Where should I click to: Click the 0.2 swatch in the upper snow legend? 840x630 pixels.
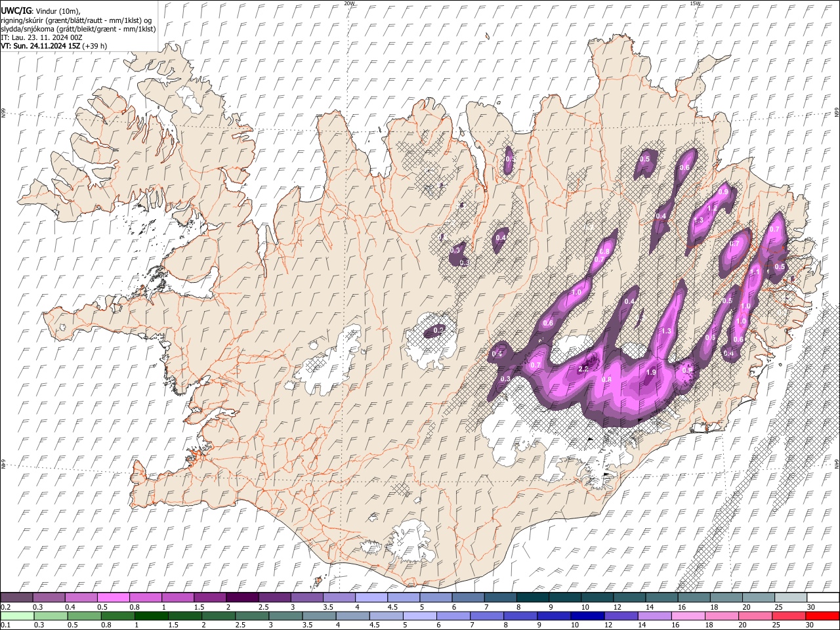[x=16, y=597]
